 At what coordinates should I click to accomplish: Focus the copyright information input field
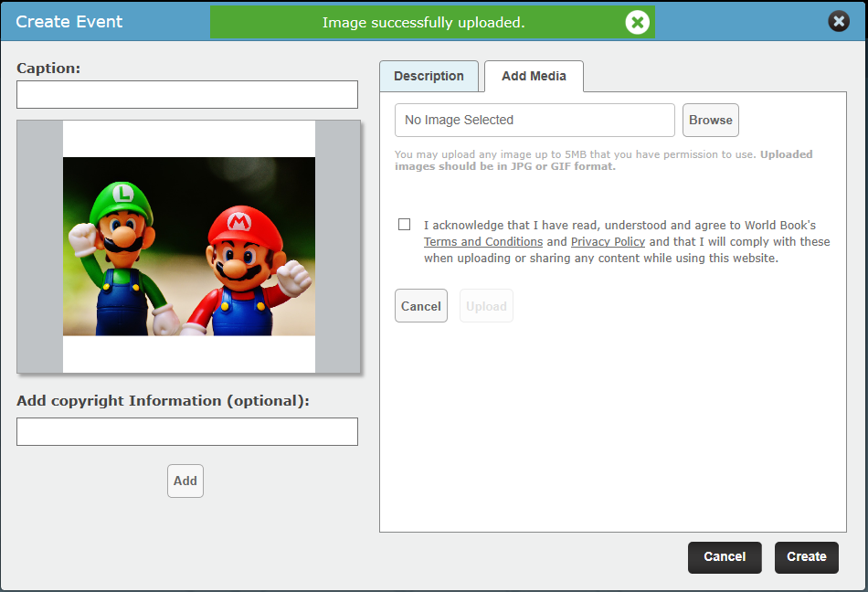pos(187,431)
